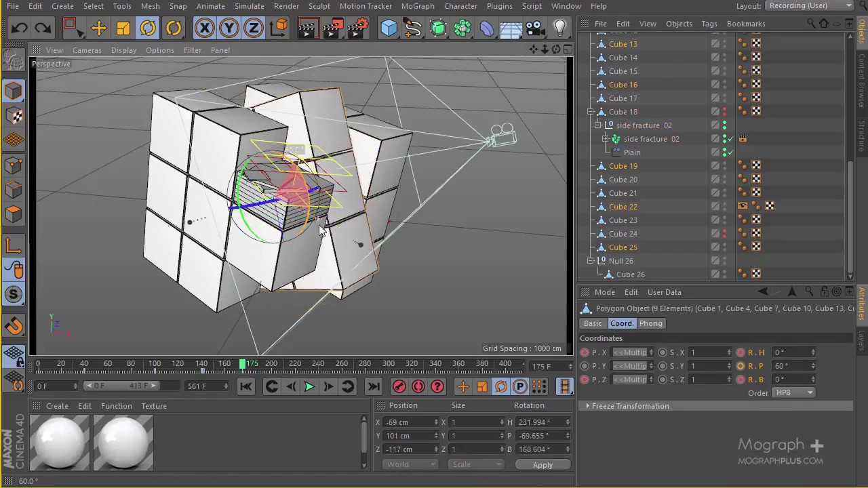
Task: Select the Scale tool
Action: pos(123,28)
